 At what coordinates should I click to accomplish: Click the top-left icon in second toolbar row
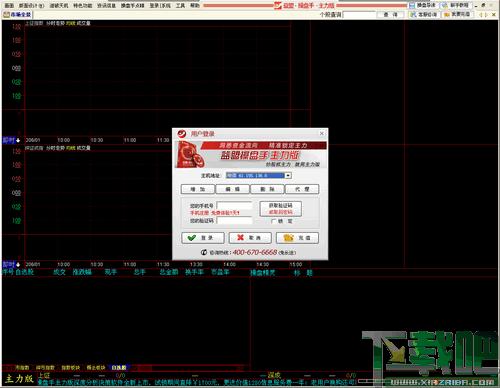click(x=6, y=15)
